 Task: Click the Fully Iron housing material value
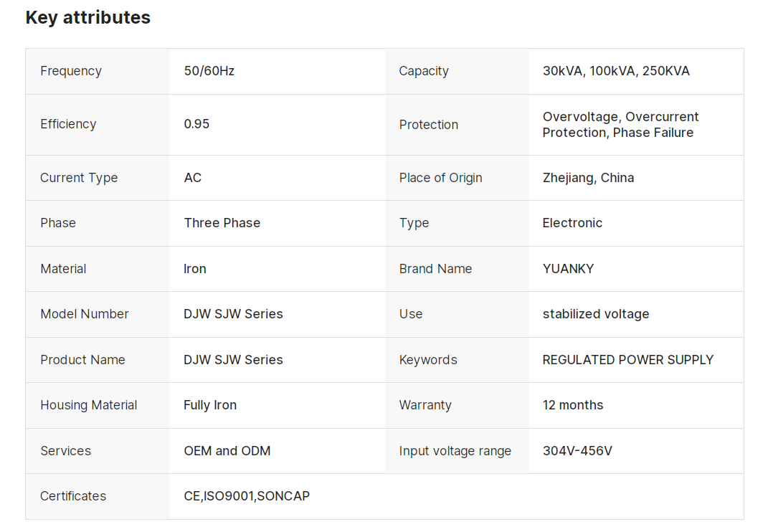coord(210,405)
